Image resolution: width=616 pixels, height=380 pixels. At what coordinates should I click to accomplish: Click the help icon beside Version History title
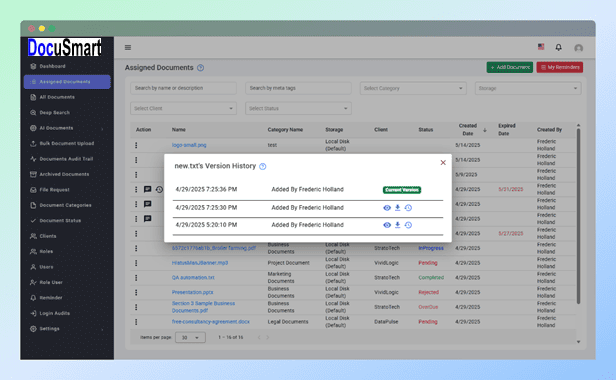(x=263, y=167)
